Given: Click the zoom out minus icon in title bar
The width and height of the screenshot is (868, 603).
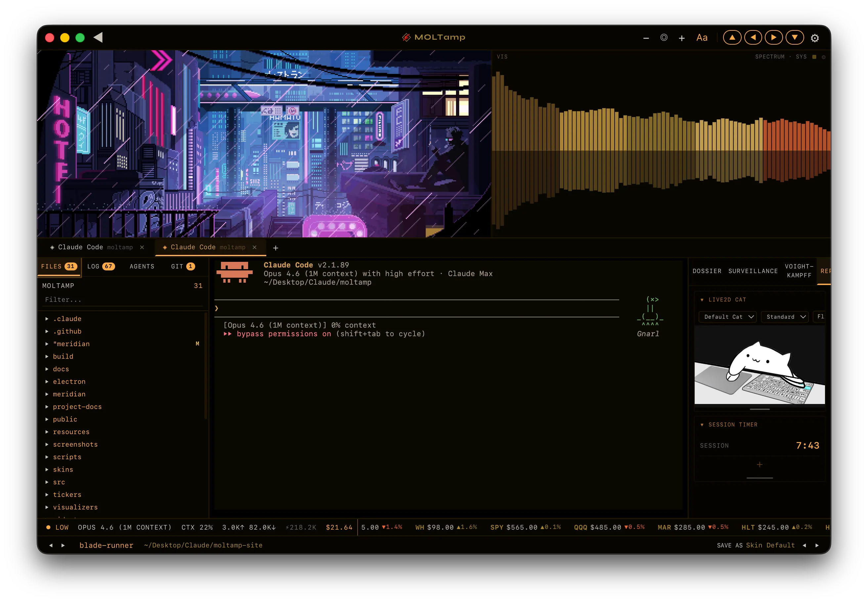Looking at the screenshot, I should click(x=646, y=38).
